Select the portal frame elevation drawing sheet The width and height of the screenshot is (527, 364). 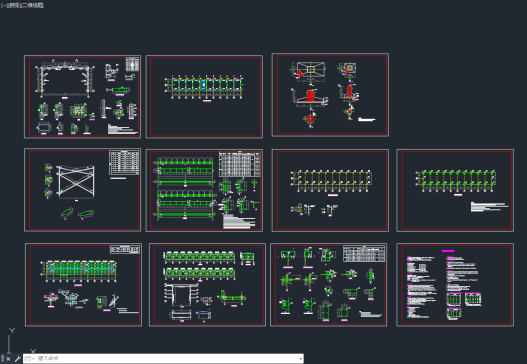82,96
